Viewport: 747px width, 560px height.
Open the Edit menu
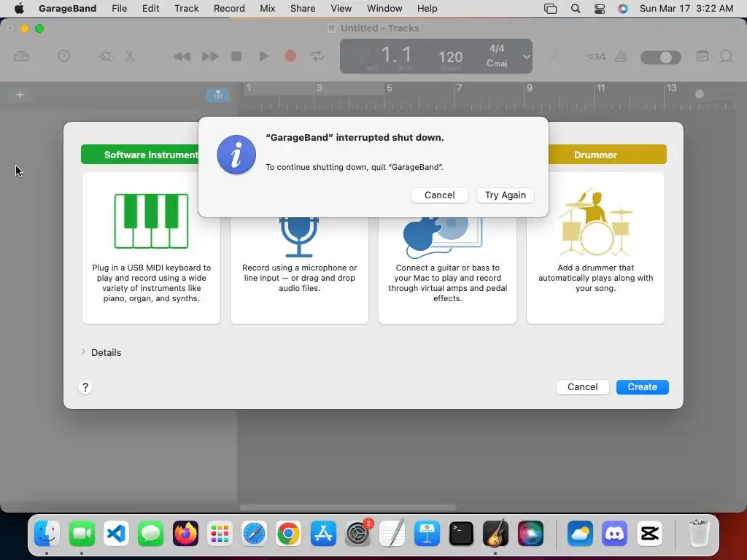pyautogui.click(x=150, y=9)
